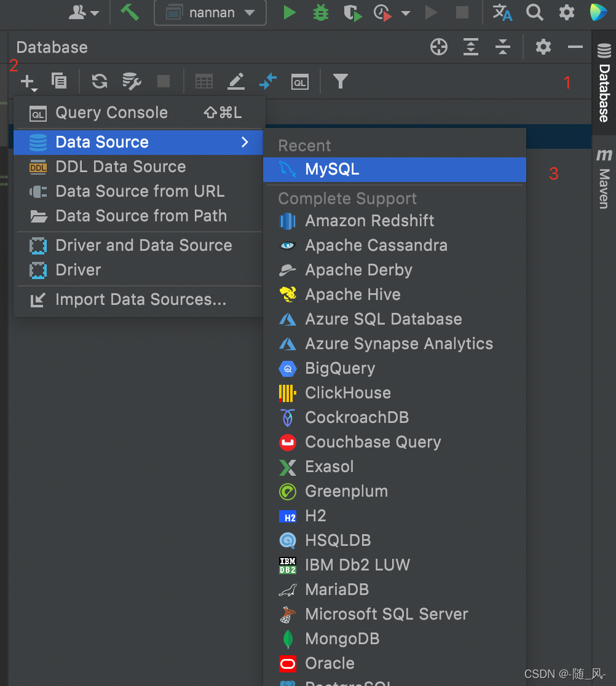
Task: Open Data Source Properties wrench icon
Action: click(131, 81)
